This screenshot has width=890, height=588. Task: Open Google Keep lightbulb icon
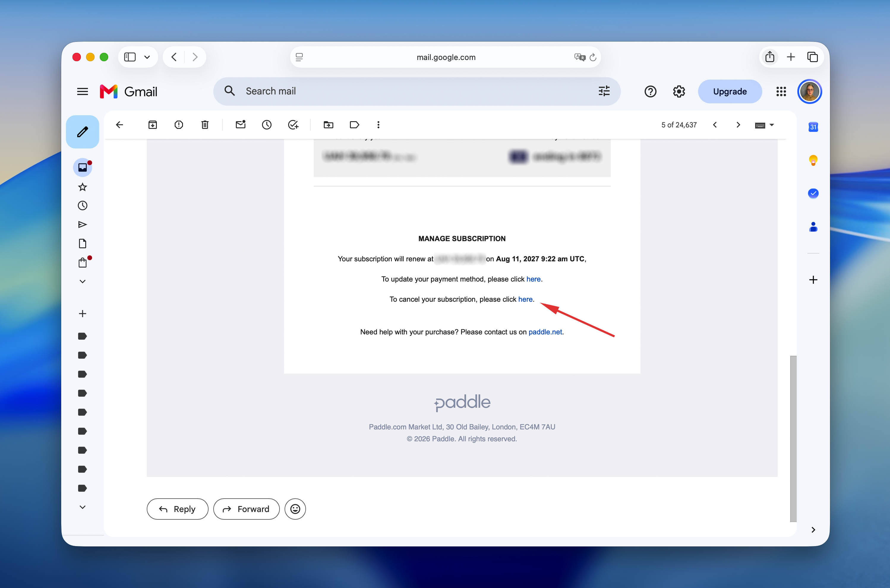813,160
